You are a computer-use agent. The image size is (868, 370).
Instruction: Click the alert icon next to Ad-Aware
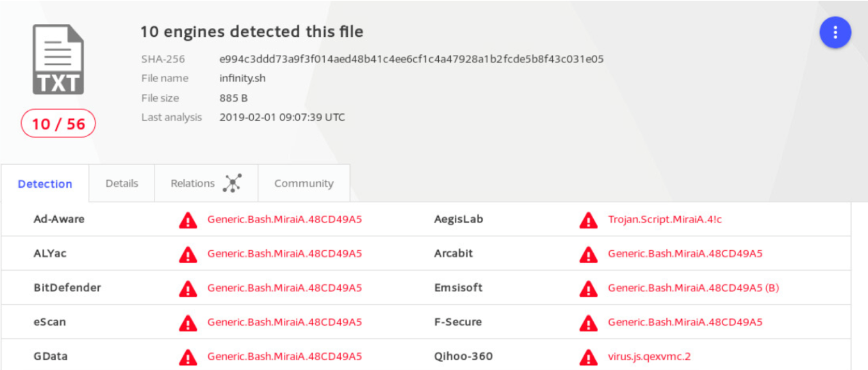coord(188,220)
